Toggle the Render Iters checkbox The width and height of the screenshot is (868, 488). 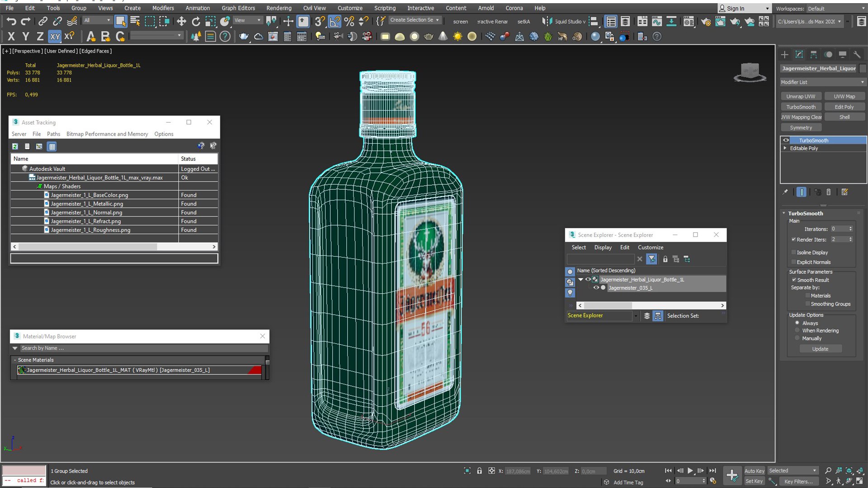pyautogui.click(x=793, y=239)
